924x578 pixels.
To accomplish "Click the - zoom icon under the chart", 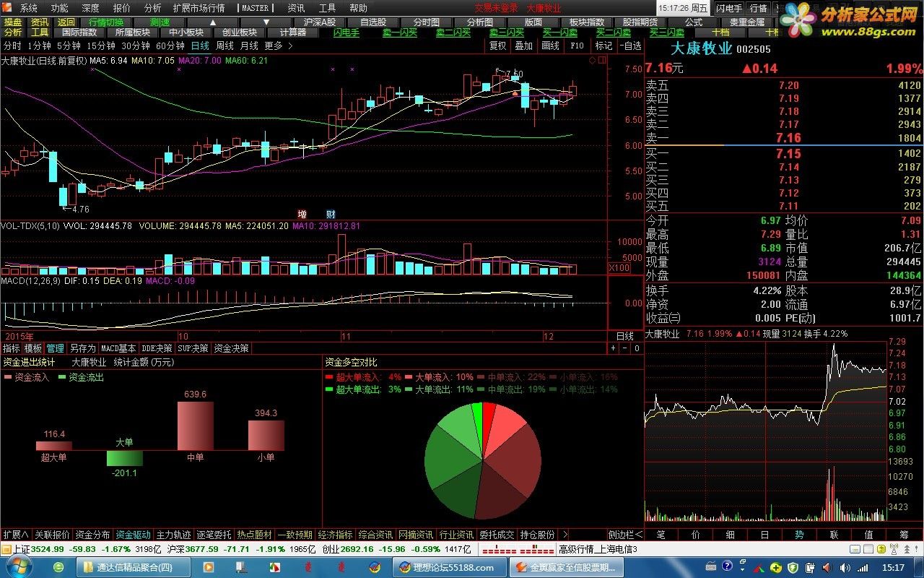I will (x=625, y=348).
